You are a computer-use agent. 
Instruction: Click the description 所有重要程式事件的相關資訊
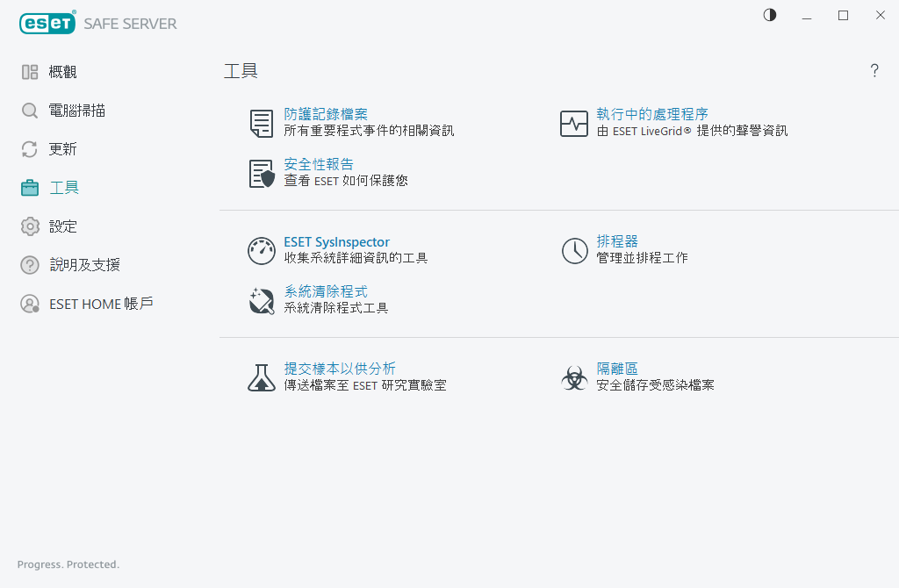click(369, 131)
